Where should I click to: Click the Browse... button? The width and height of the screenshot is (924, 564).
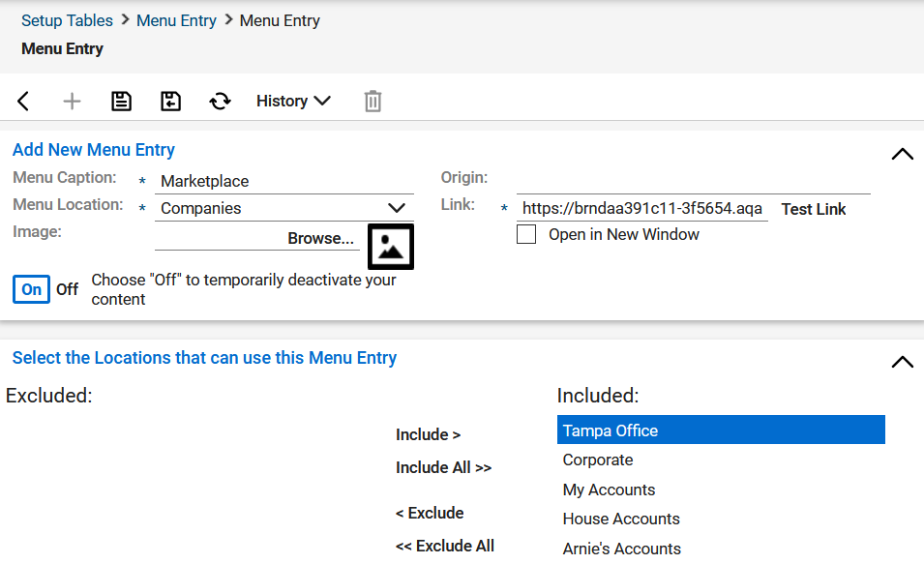(x=320, y=238)
